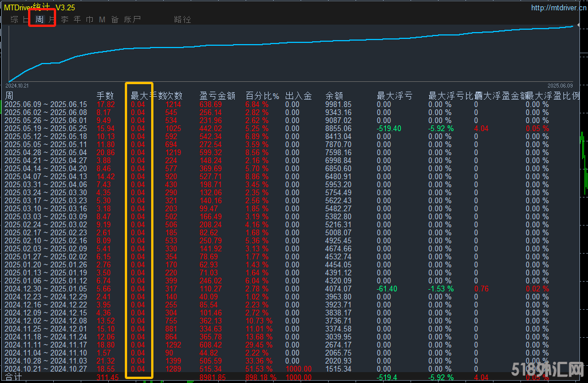Open the http://mtdriver.com link
Viewport: 588px width, 383px height.
[554, 8]
